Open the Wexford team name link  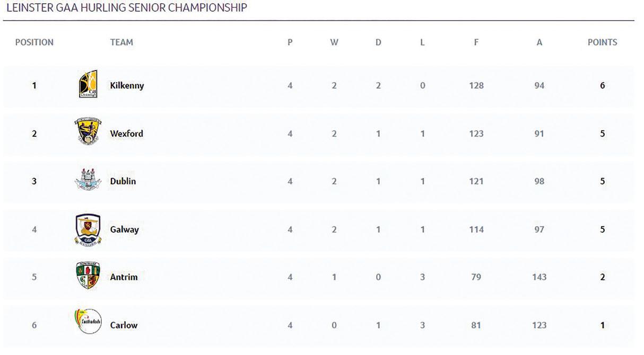click(x=126, y=134)
